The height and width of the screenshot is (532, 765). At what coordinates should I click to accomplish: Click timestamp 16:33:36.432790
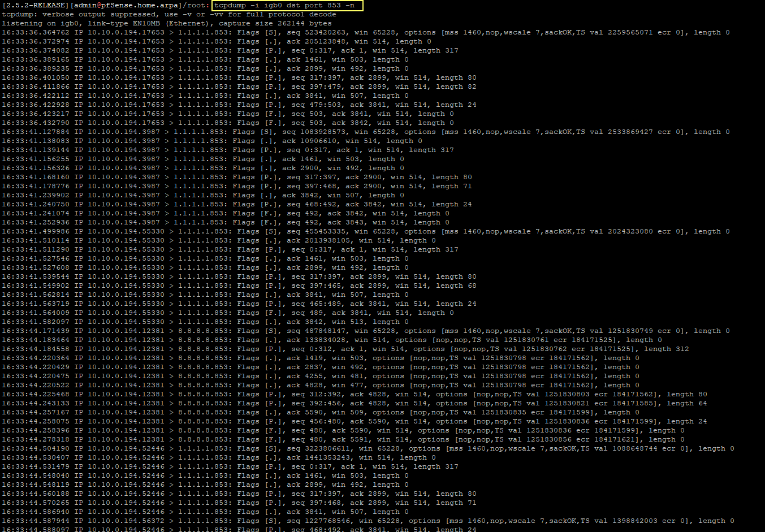click(36, 123)
